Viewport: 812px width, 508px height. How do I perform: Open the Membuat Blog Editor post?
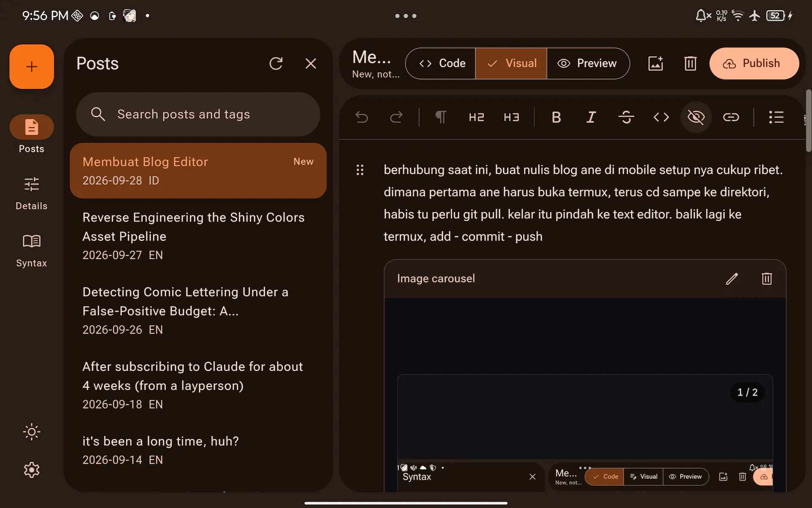click(198, 171)
